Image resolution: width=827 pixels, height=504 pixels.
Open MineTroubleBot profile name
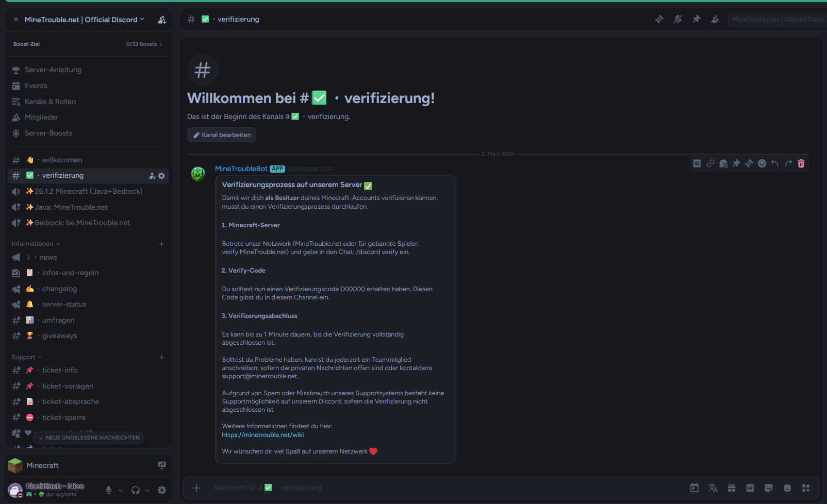[241, 169]
